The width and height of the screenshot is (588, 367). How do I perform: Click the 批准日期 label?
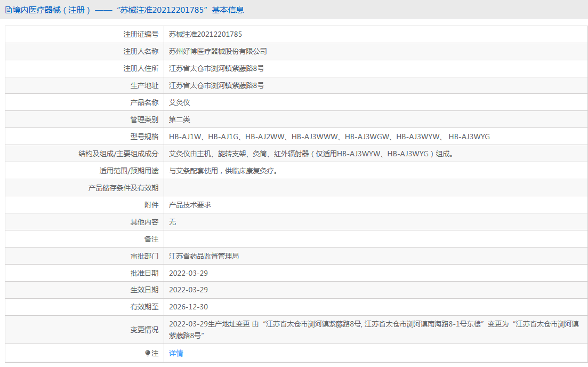pyautogui.click(x=144, y=273)
